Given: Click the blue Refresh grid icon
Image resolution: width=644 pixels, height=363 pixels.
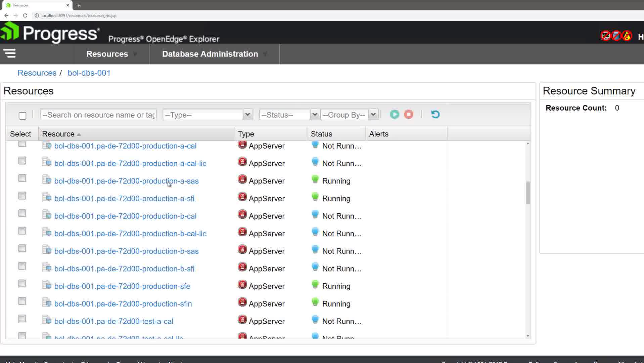Looking at the screenshot, I should click(435, 115).
